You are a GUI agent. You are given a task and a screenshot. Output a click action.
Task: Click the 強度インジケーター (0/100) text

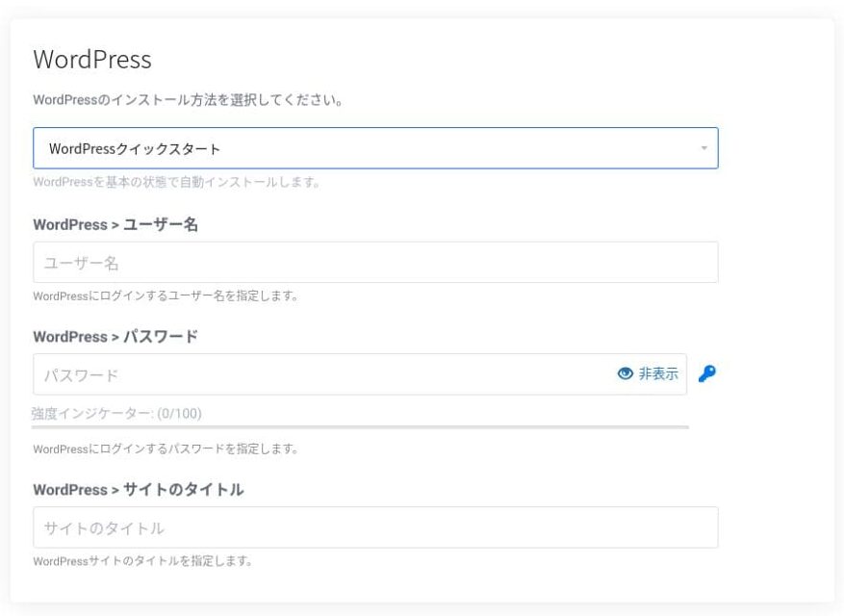tap(116, 414)
